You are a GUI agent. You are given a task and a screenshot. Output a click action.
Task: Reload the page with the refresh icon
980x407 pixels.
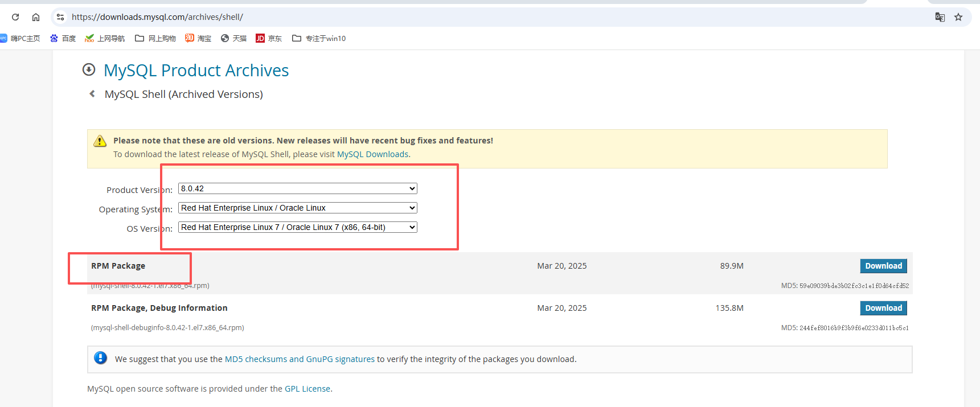click(15, 17)
